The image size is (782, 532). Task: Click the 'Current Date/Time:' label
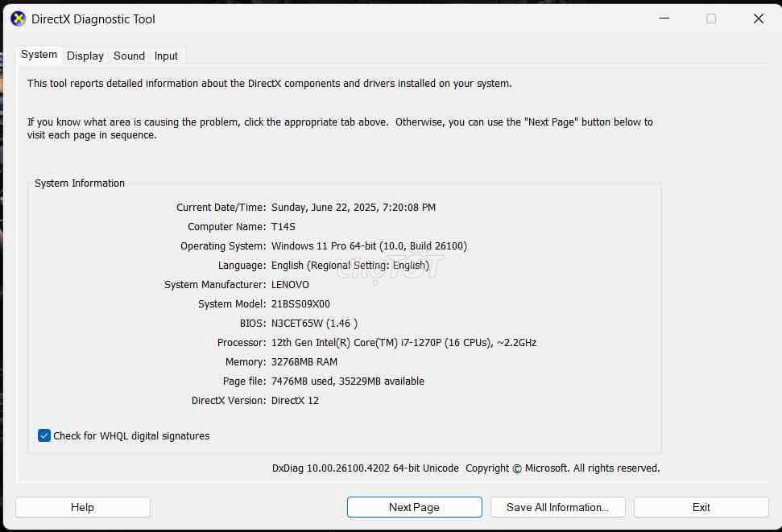[x=221, y=207]
